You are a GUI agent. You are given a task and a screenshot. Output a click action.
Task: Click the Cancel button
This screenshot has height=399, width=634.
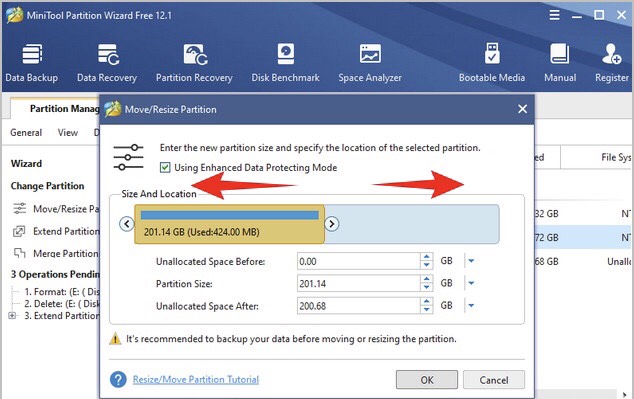tap(494, 380)
